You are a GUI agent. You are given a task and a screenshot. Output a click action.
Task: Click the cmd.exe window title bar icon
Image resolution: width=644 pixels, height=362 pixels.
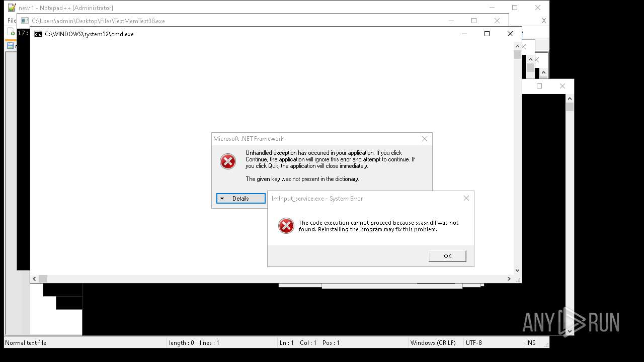[38, 34]
